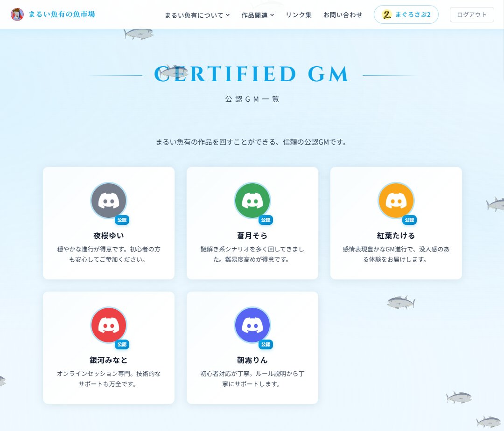The height and width of the screenshot is (431, 504).
Task: Expand the 作品関連 dropdown menu
Action: point(258,15)
